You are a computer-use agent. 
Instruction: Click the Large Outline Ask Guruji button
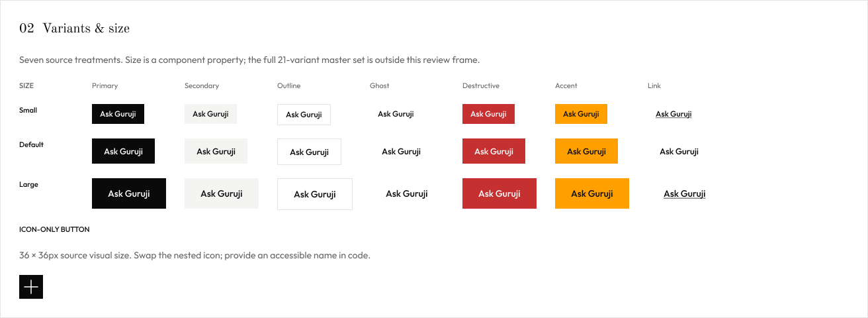pos(315,194)
